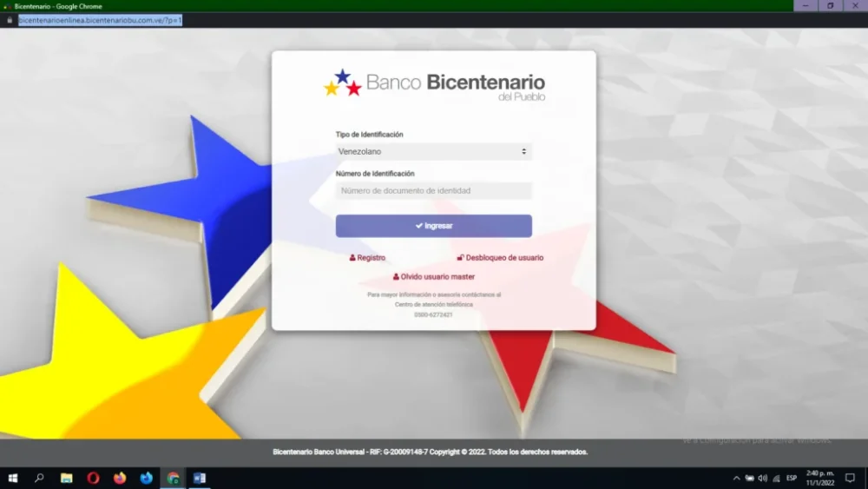This screenshot has height=489, width=868.
Task: Open the Registro link
Action: [367, 257]
